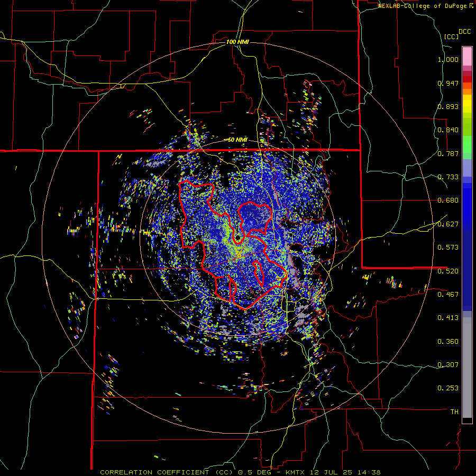
Task: Click the DCC product label
Action: 464,32
